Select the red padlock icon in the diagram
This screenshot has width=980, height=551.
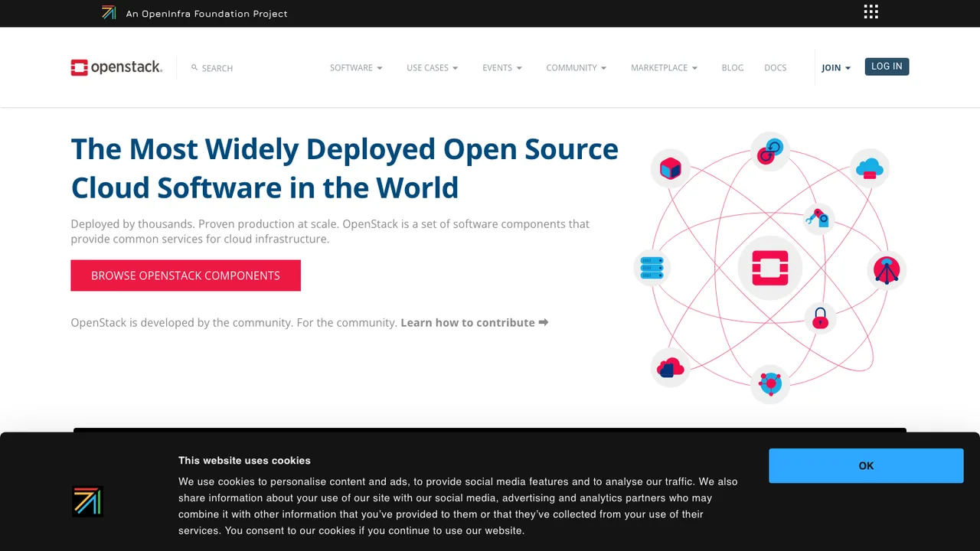(820, 318)
